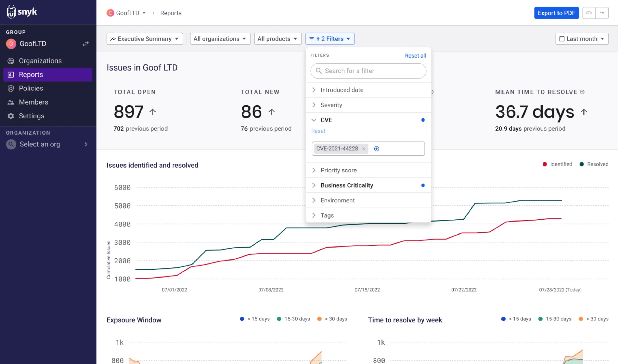Click Mean Time to Resolve help icon
Viewport: 618px width, 364px height.
pyautogui.click(x=582, y=92)
